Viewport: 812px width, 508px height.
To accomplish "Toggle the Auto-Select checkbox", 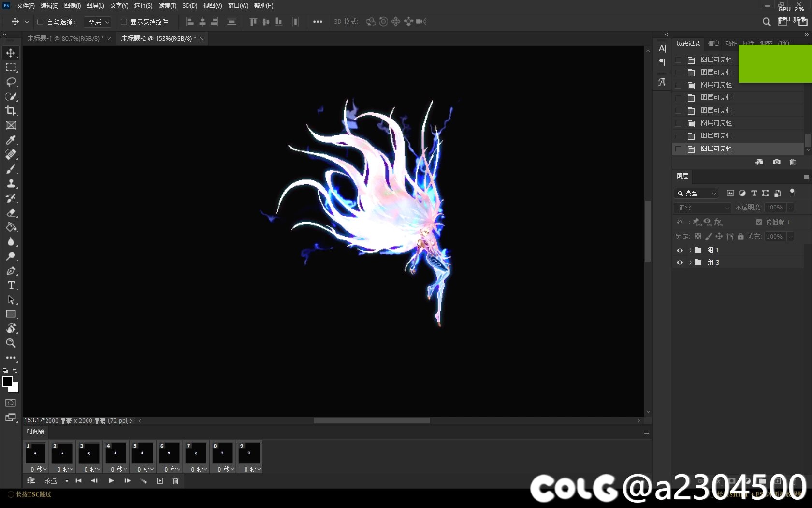I will pyautogui.click(x=41, y=22).
